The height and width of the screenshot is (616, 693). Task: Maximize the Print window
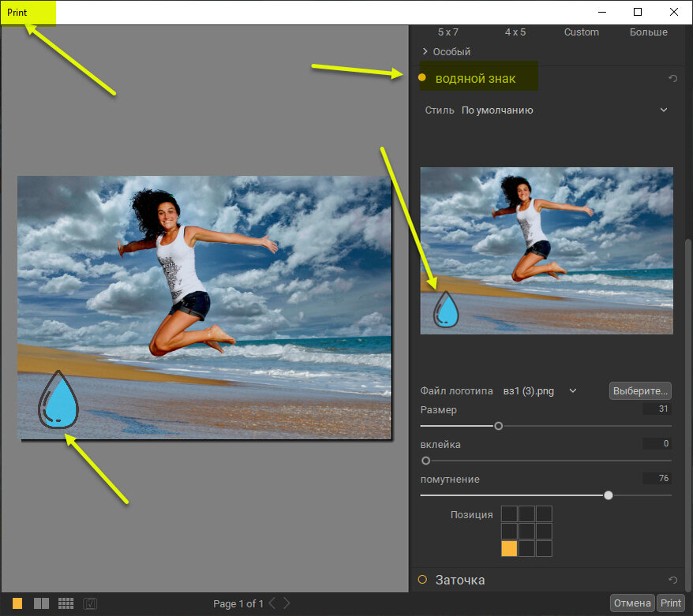637,12
